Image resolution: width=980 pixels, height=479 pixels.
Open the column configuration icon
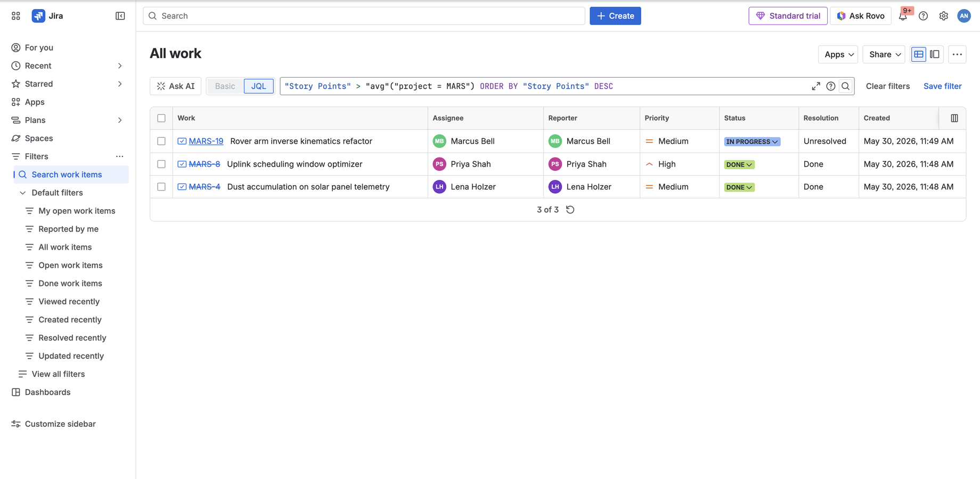[x=954, y=118]
